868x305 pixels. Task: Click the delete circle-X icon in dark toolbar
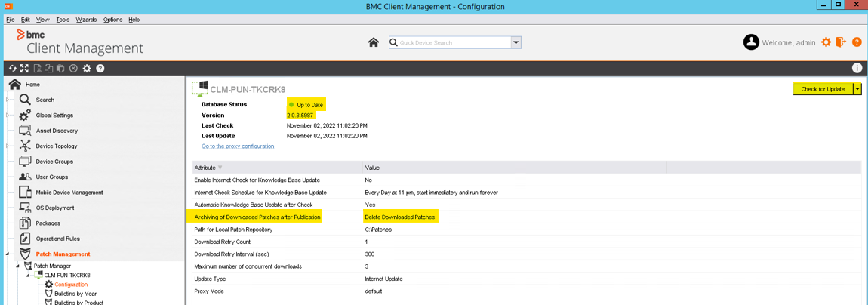(x=73, y=68)
